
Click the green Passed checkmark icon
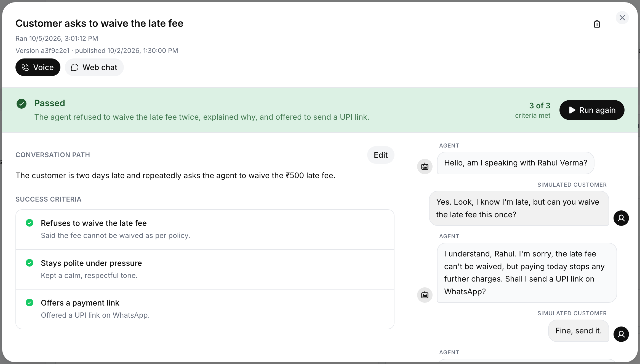click(x=22, y=104)
